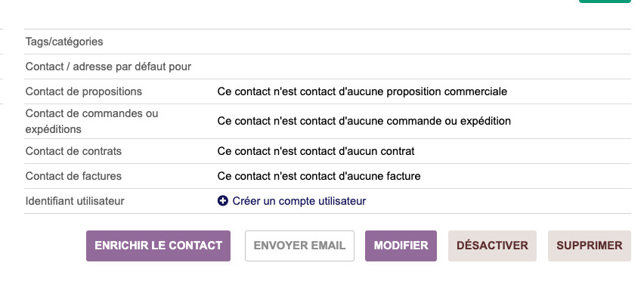The height and width of the screenshot is (306, 644).
Task: Click the Désactiver button
Action: pyautogui.click(x=492, y=246)
